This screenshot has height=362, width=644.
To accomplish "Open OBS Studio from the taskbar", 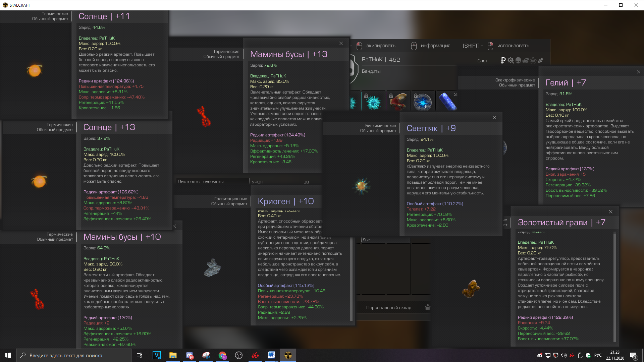I will 239,355.
